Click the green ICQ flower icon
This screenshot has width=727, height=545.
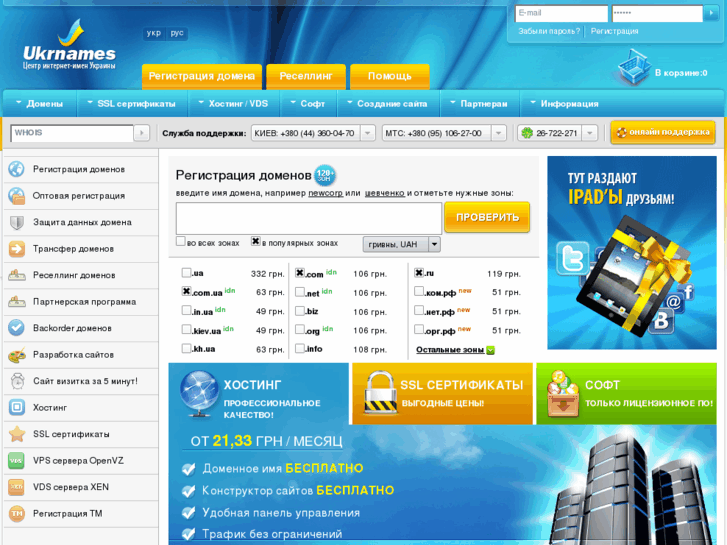527,133
